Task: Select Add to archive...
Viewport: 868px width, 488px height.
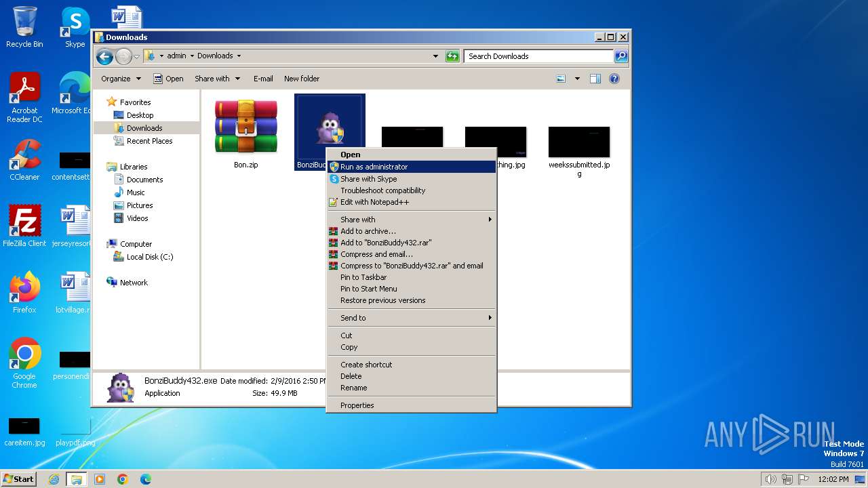Action: [412, 231]
